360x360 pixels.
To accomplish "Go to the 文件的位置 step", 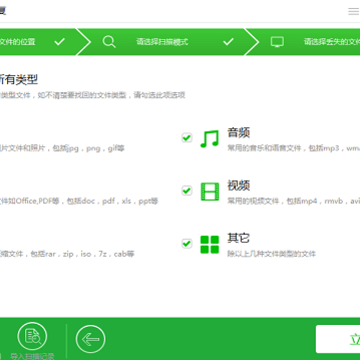I will point(18,42).
